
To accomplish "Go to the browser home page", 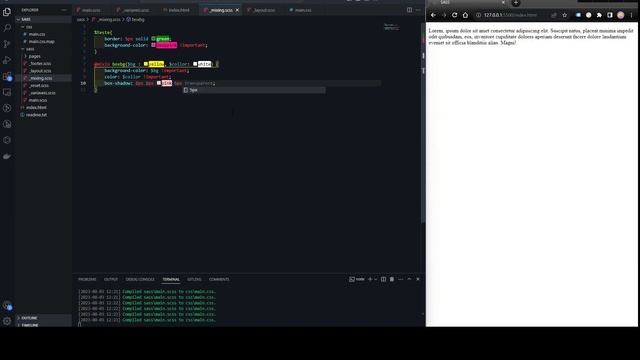I will pyautogui.click(x=465, y=15).
